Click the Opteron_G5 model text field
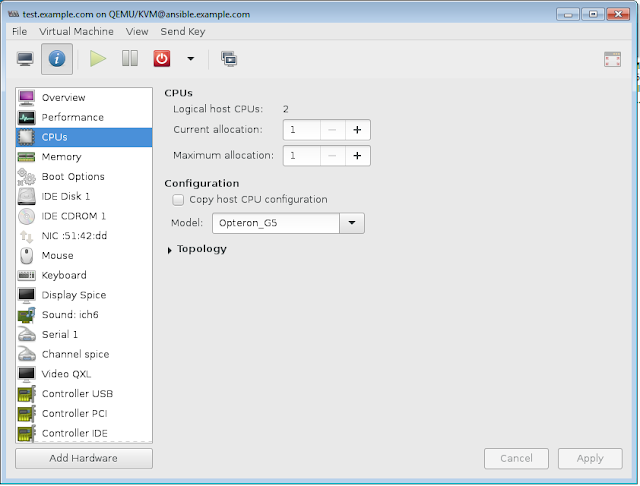Viewport: 640px width, 486px height. (x=276, y=223)
